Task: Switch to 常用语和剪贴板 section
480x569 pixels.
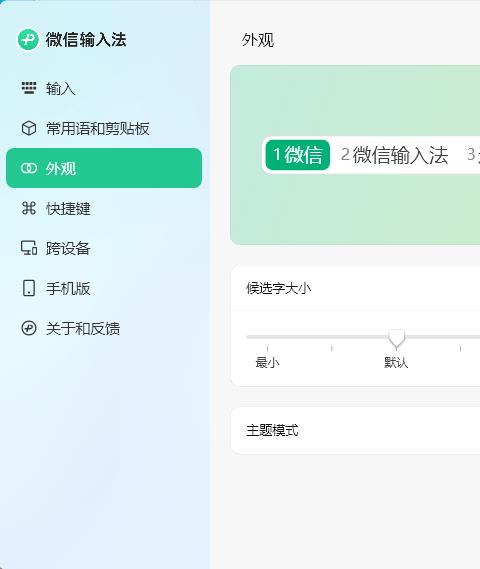Action: coord(104,128)
